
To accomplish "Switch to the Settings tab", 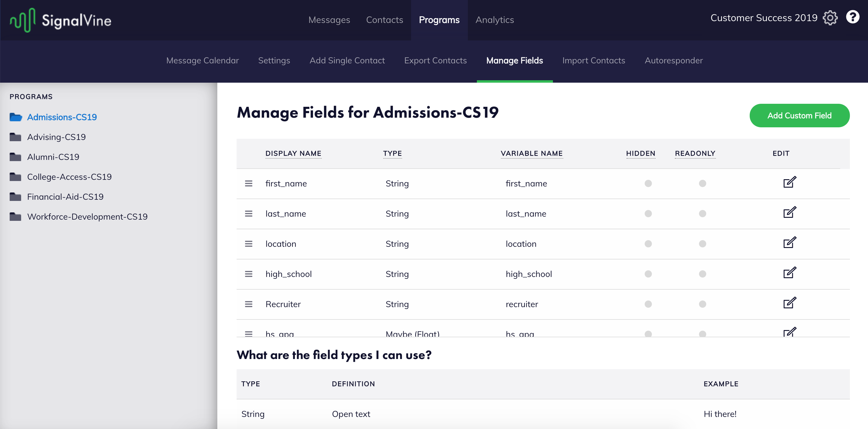I will (x=274, y=60).
